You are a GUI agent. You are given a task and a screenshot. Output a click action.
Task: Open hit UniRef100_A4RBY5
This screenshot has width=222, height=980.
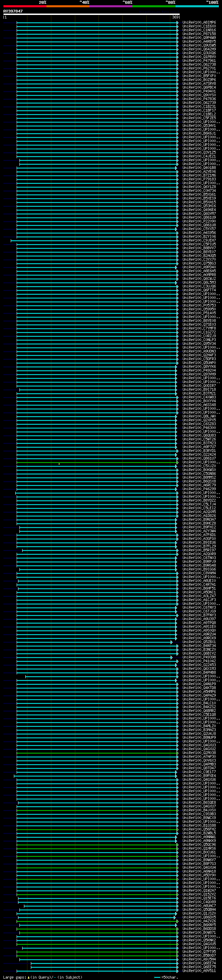199,41
